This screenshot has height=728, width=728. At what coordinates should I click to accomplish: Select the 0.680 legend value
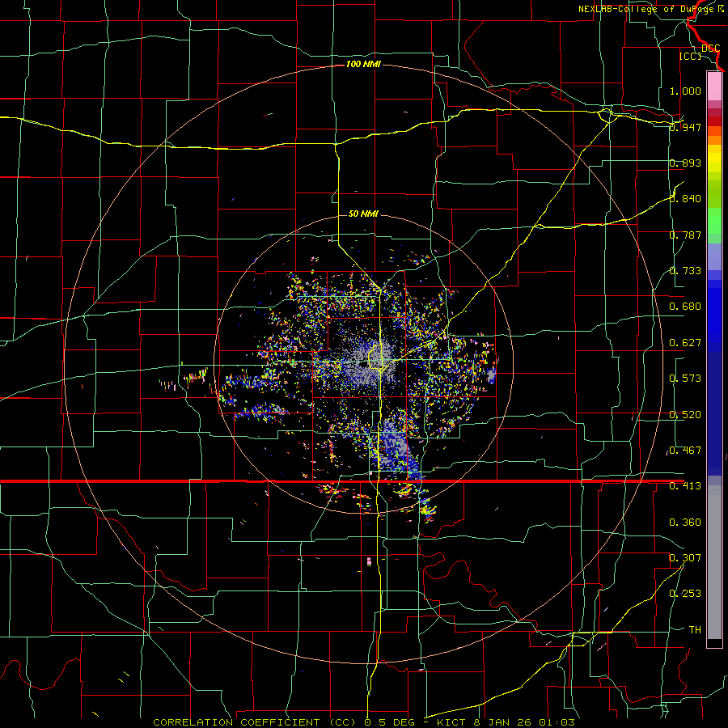[685, 307]
